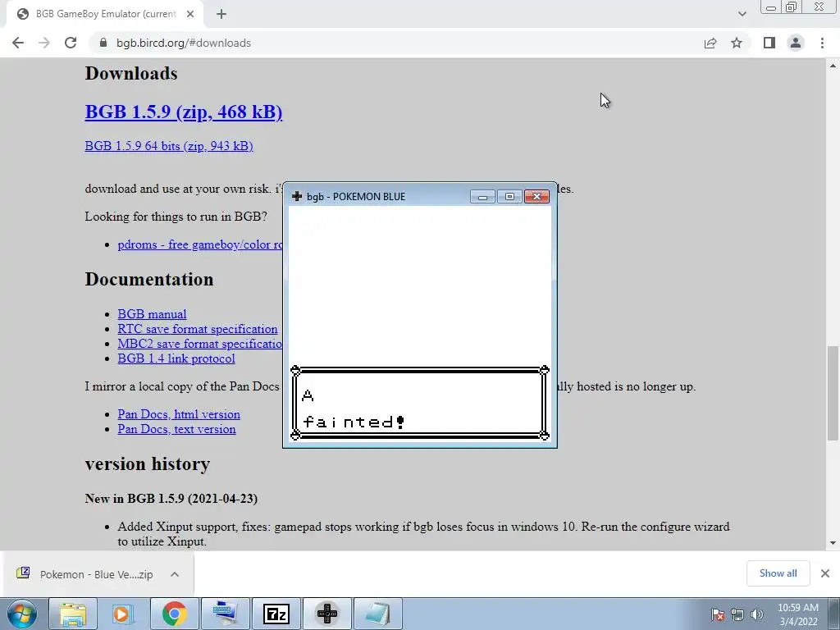This screenshot has width=840, height=630.
Task: Open the volume speaker tray icon
Action: (x=757, y=614)
